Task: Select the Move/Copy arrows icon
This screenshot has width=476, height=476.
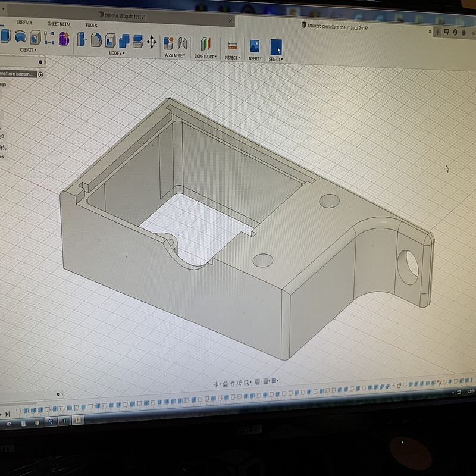Action: tap(152, 42)
